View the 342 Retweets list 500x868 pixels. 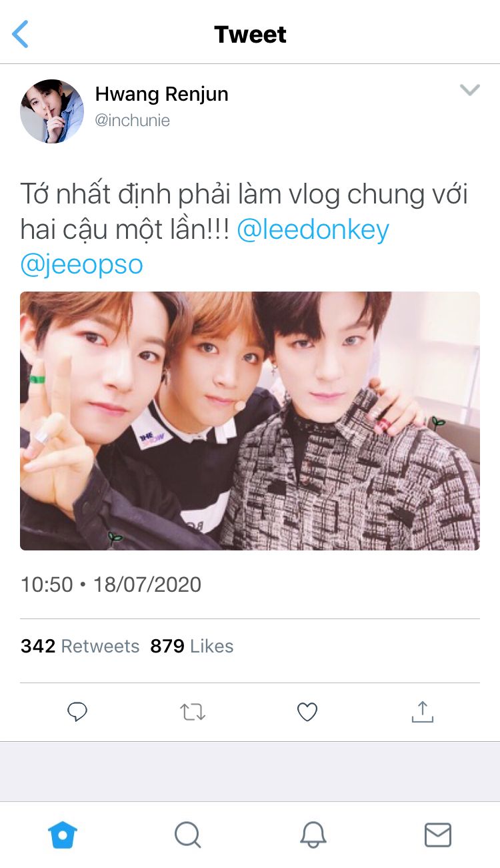(80, 646)
